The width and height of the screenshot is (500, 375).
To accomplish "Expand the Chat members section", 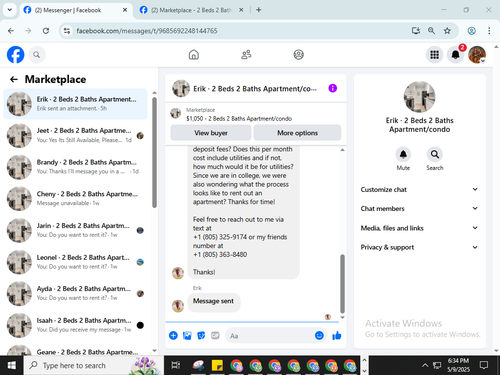I will [x=419, y=208].
